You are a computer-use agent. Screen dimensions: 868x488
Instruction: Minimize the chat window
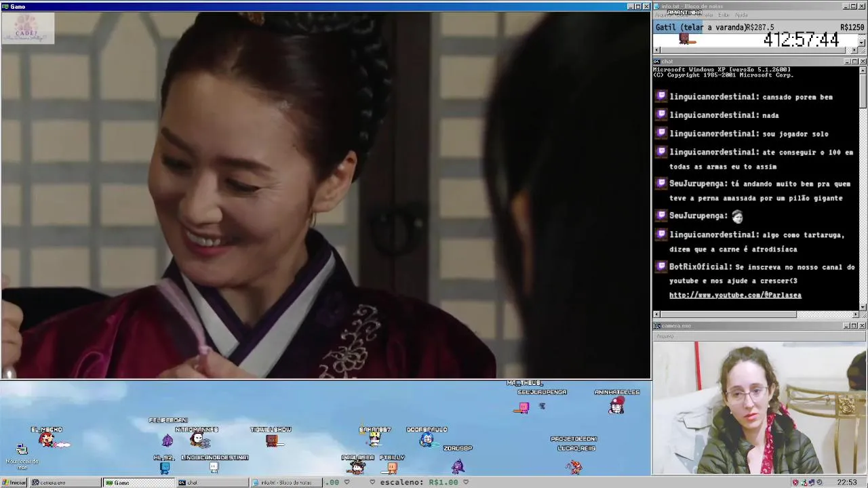coord(847,62)
